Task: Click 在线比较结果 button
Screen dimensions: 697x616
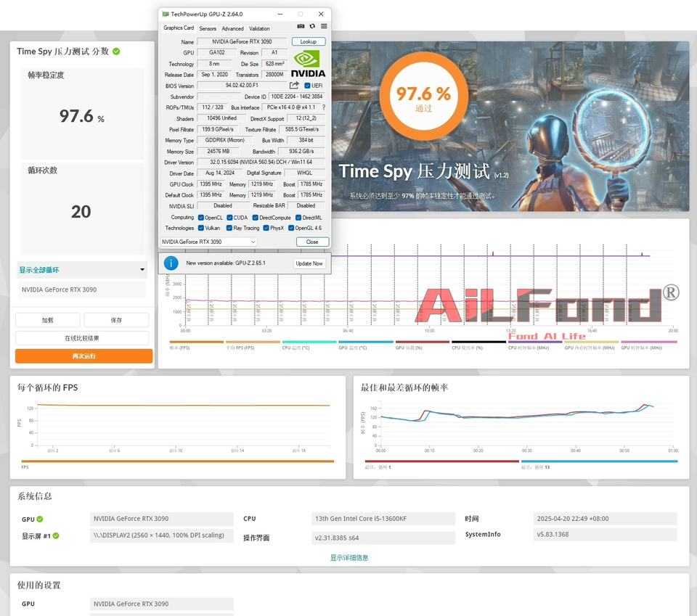Action: [82, 338]
